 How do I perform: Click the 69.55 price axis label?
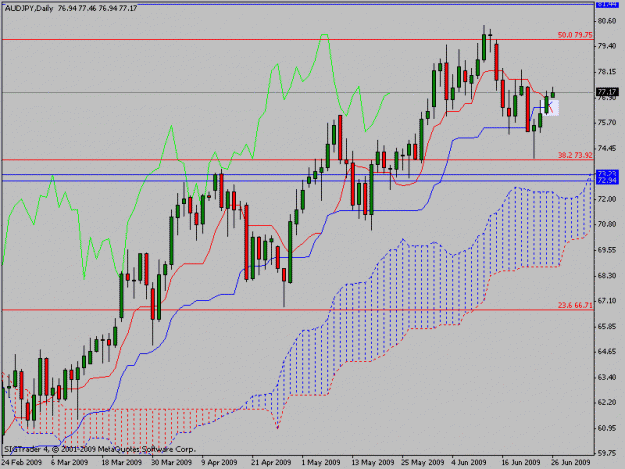pyautogui.click(x=607, y=250)
